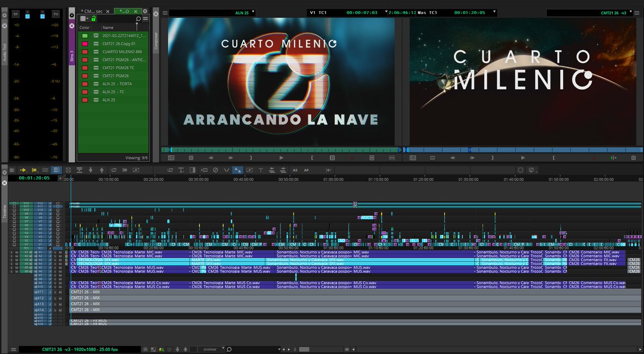This screenshot has width=644, height=354.
Task: Click the yellow lift/overwrite segment icon
Action: [x=34, y=170]
